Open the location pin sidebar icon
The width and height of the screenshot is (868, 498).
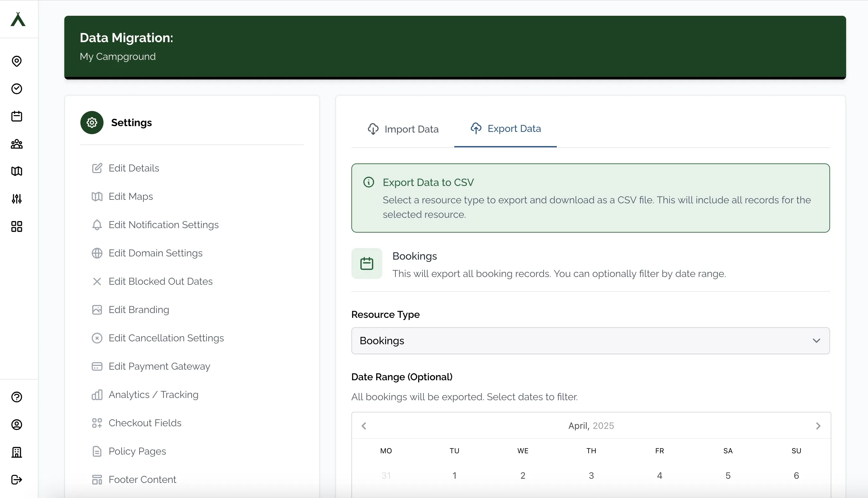pos(16,61)
